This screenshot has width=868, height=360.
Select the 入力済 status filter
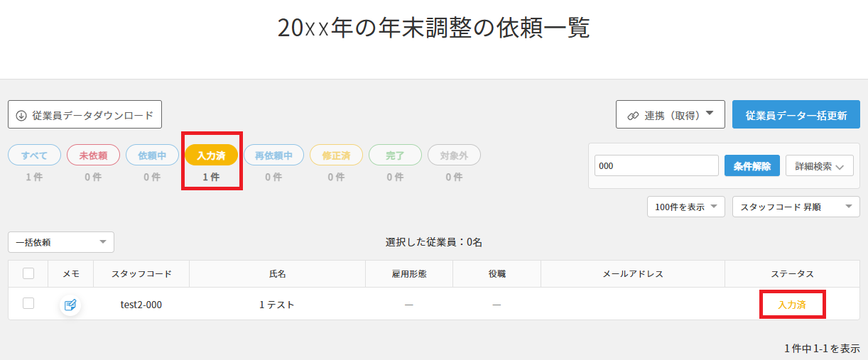coord(211,156)
